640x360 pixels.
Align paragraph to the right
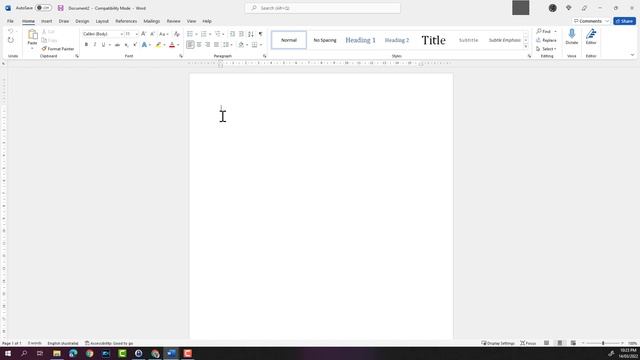(x=207, y=44)
